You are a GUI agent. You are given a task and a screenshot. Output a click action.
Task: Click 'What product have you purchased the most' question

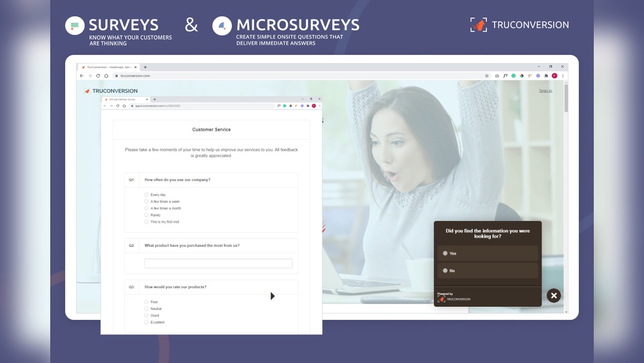192,246
